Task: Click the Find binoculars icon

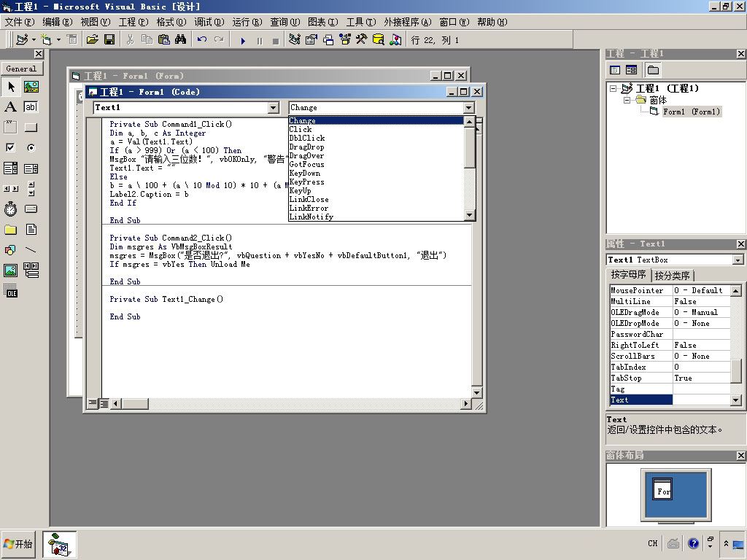Action: (x=181, y=39)
